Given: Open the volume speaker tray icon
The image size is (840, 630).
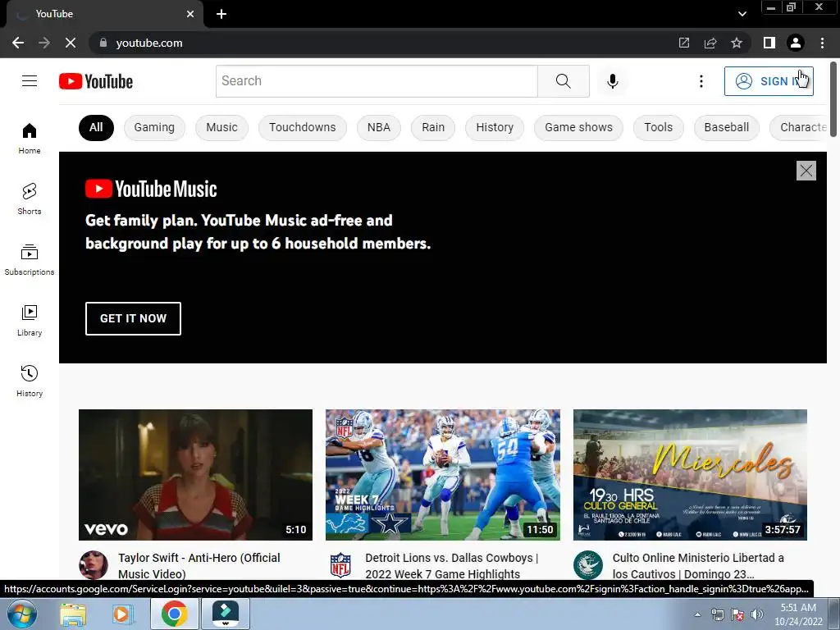Looking at the screenshot, I should point(757,614).
